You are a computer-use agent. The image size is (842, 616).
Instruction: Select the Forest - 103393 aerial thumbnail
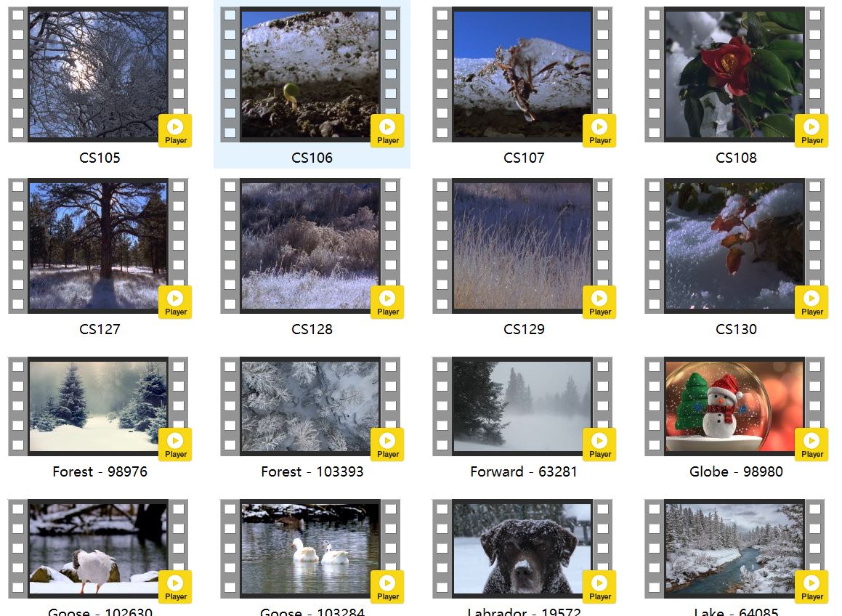coord(310,405)
